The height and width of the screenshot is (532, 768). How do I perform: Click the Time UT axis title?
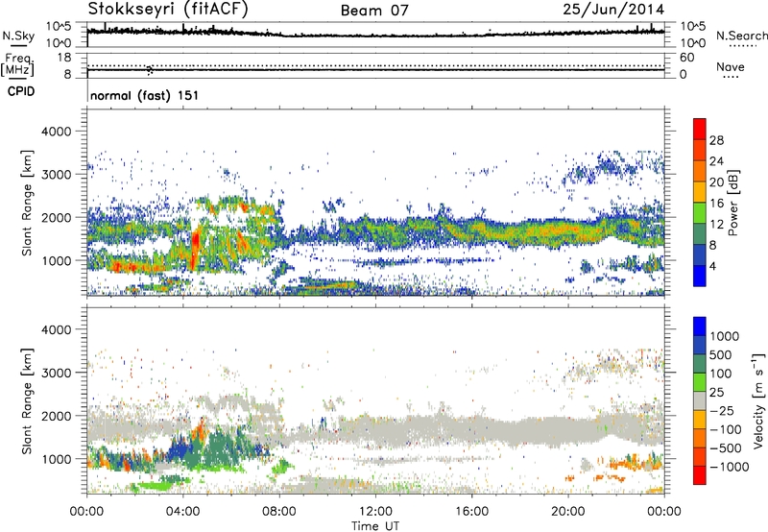click(375, 526)
